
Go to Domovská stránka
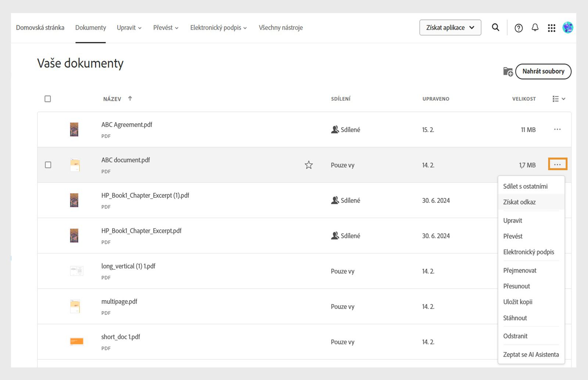point(40,28)
